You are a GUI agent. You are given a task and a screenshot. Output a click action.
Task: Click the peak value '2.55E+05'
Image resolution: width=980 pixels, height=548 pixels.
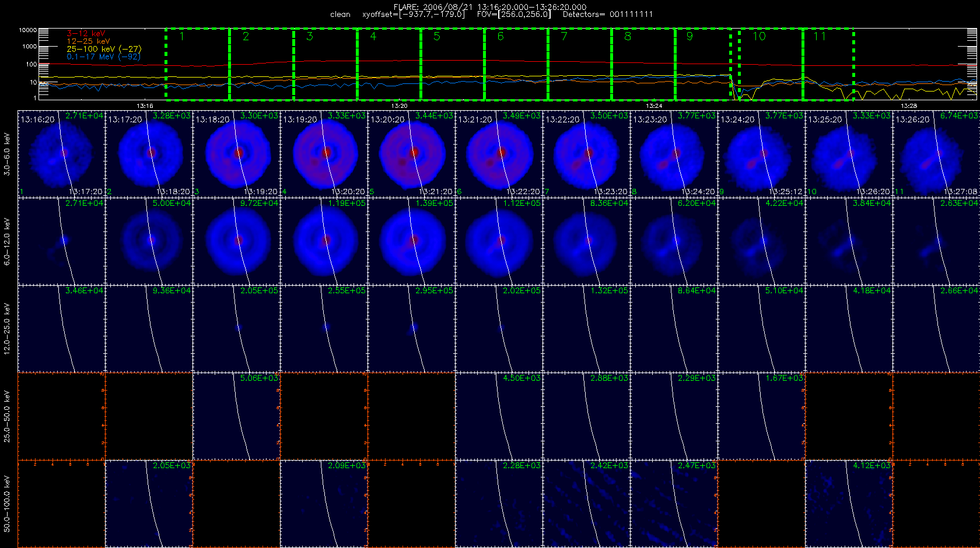pos(347,291)
